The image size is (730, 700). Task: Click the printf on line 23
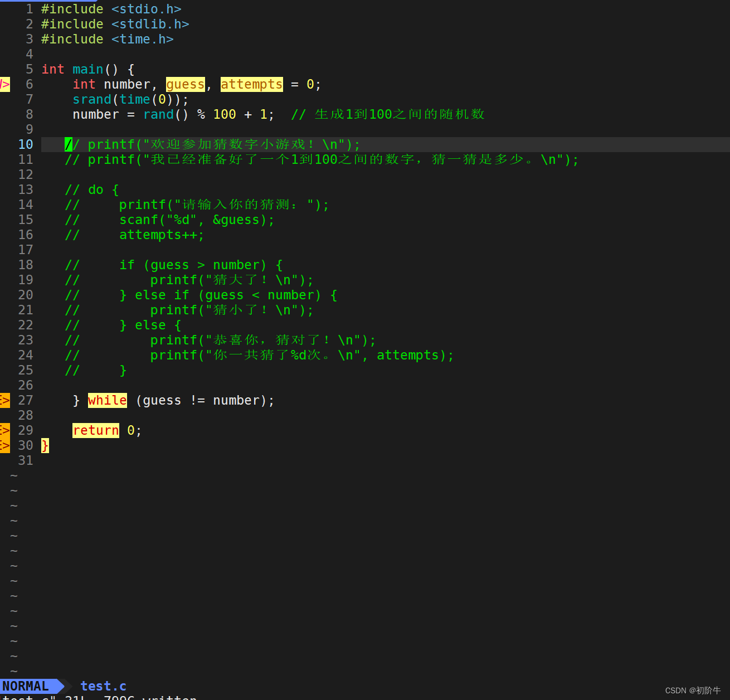point(263,341)
